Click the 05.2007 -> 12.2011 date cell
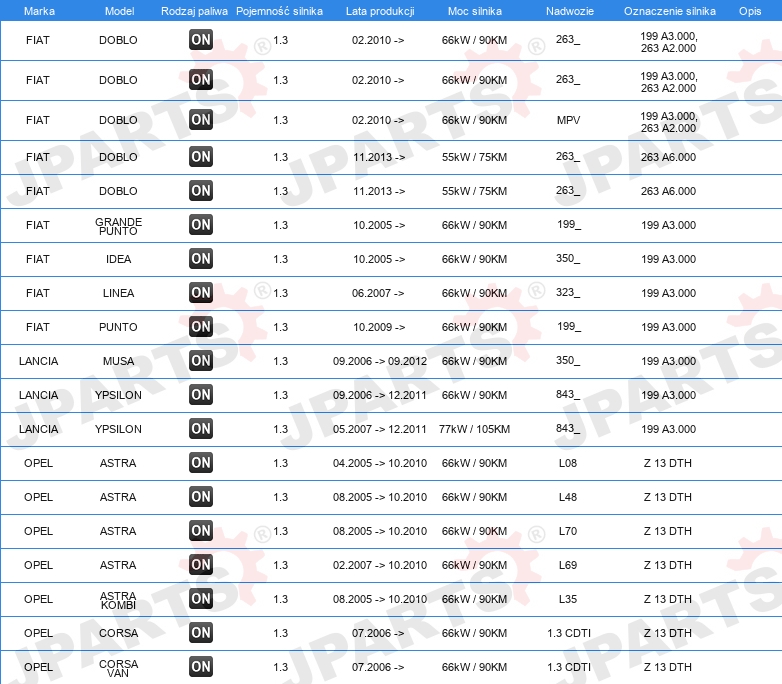 (x=380, y=429)
